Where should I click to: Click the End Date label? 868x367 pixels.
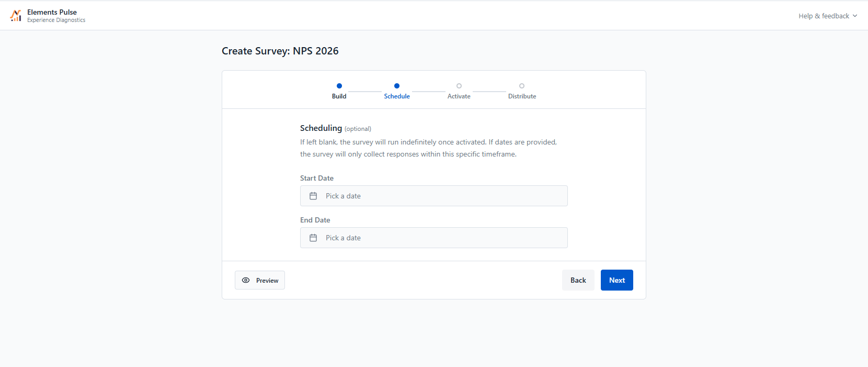[315, 220]
